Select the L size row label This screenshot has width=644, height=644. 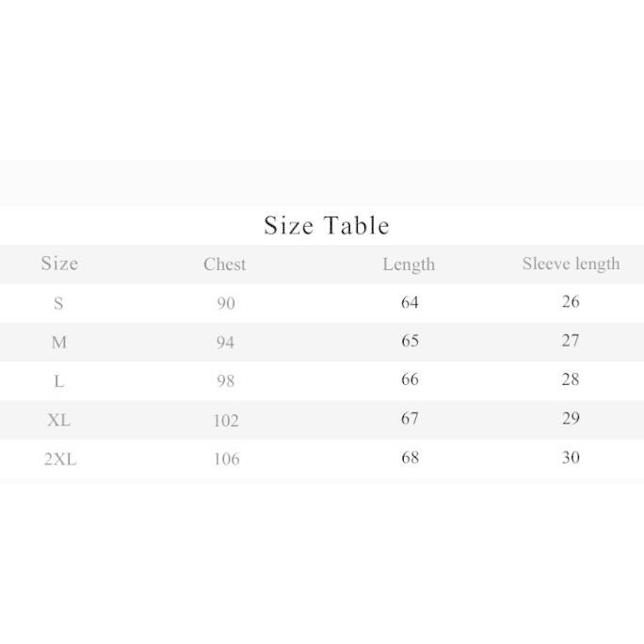coord(58,381)
